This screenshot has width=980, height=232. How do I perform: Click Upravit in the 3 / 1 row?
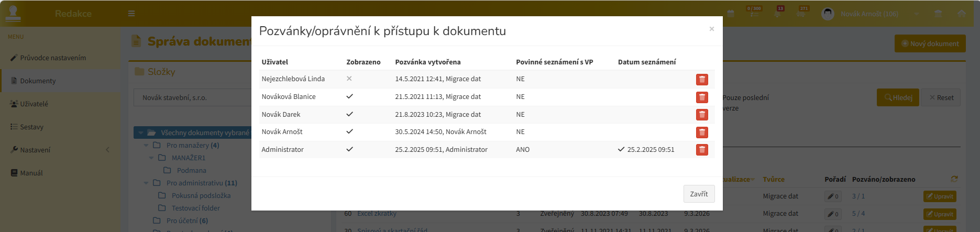(x=940, y=196)
